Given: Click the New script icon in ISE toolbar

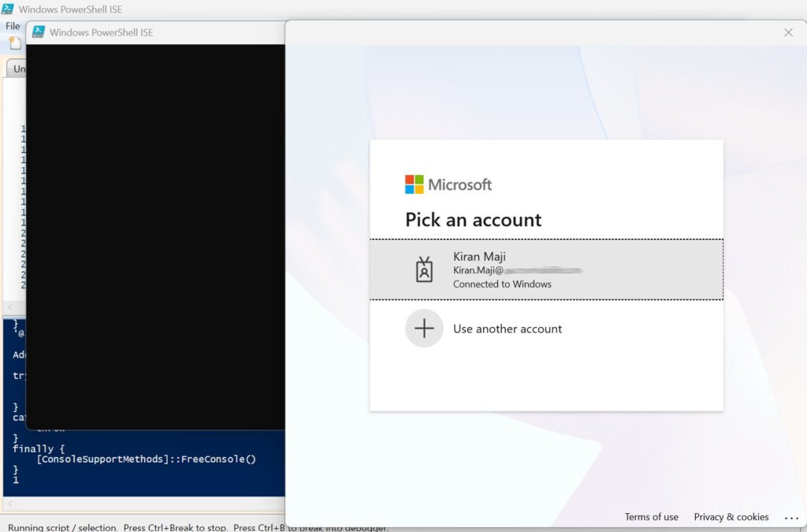Looking at the screenshot, I should [14, 43].
